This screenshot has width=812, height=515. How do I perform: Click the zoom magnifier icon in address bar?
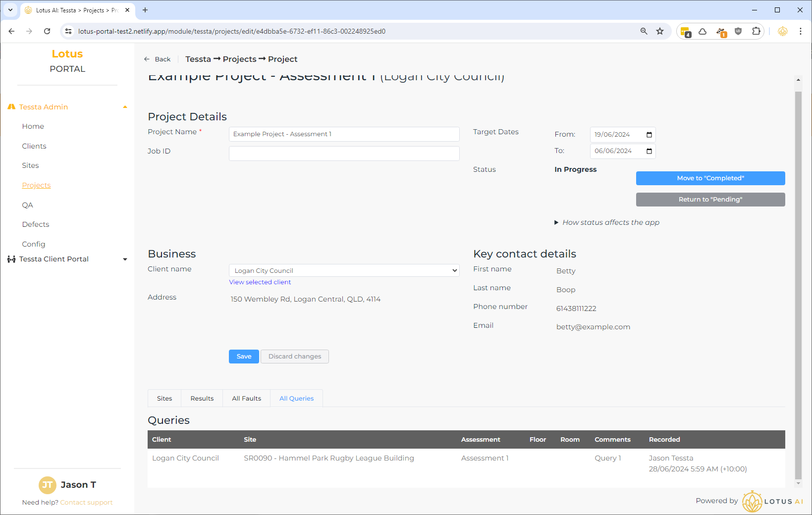(x=644, y=31)
